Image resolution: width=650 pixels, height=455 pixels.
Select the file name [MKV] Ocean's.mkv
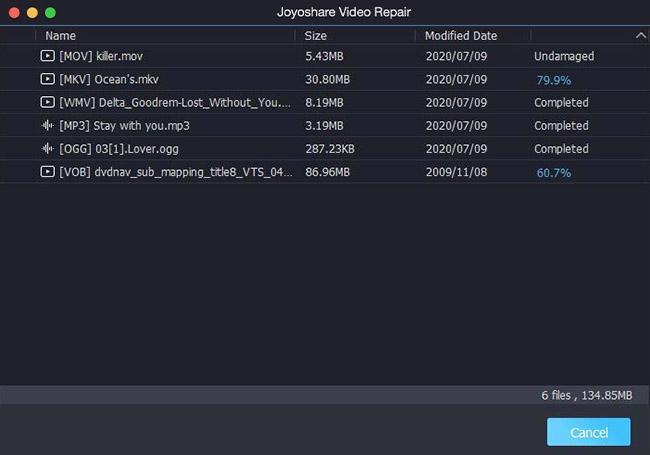click(109, 79)
